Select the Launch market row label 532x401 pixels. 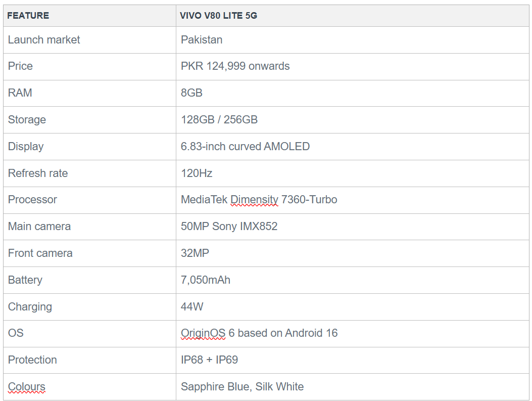pos(44,40)
